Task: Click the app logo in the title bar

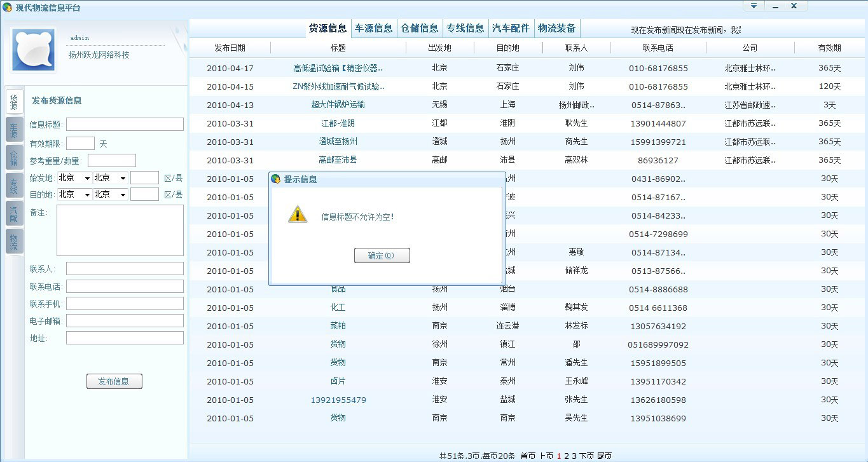Action: click(x=7, y=8)
